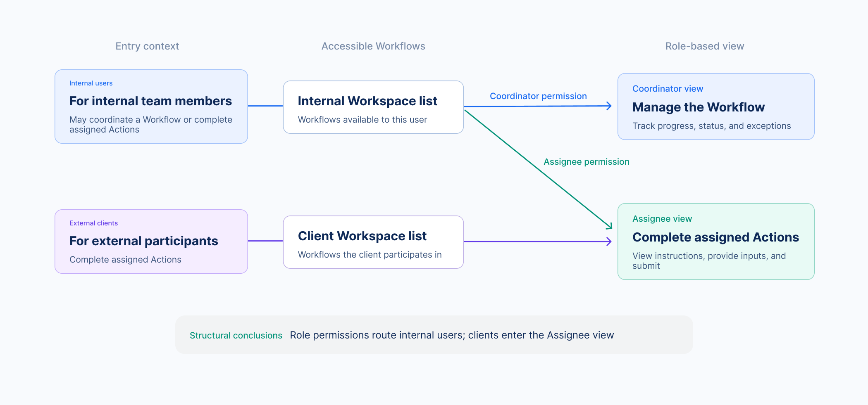This screenshot has height=405, width=868.
Task: Select the 'Coordinator view' label
Action: click(668, 89)
